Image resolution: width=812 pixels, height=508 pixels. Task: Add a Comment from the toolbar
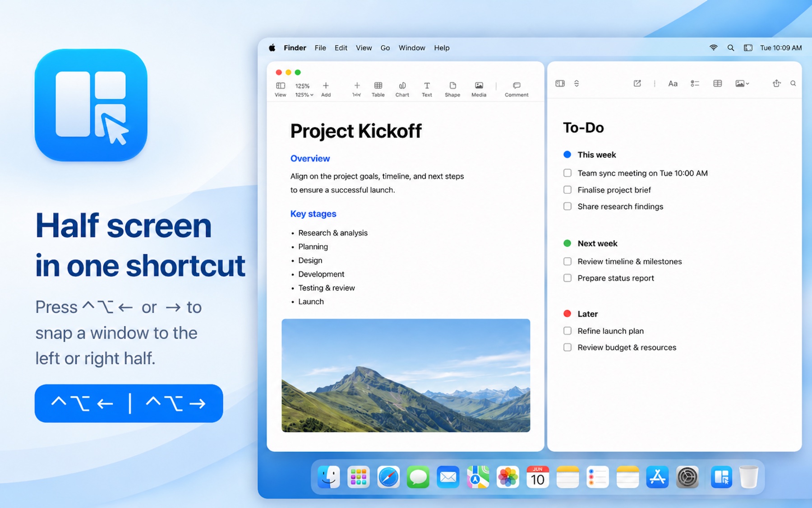[x=517, y=89]
